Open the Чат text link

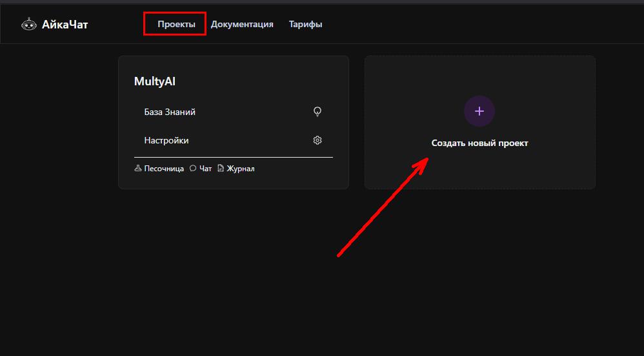pos(205,169)
